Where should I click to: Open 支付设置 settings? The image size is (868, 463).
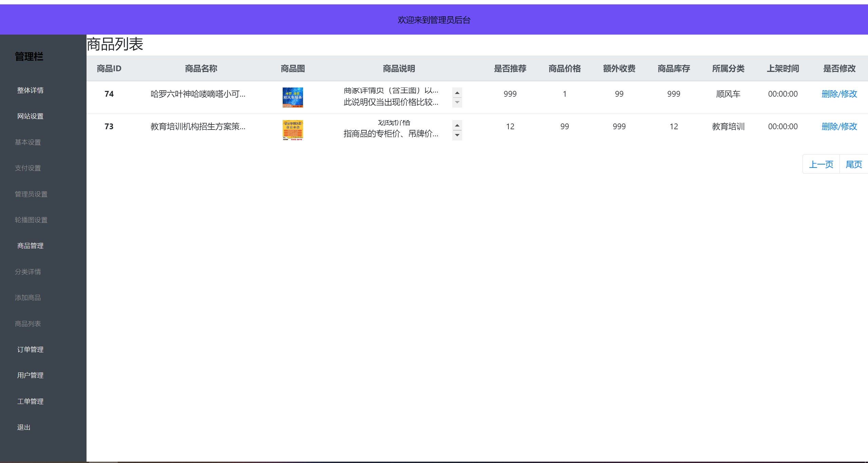coord(28,168)
